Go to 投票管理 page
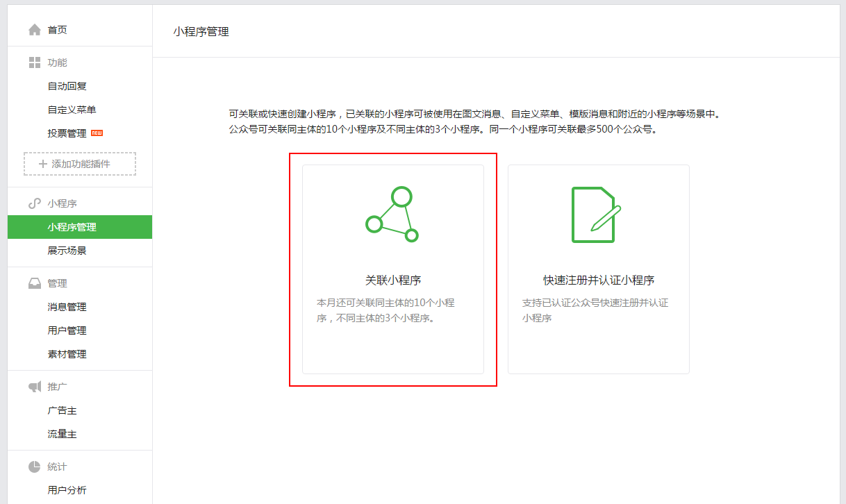 67,133
